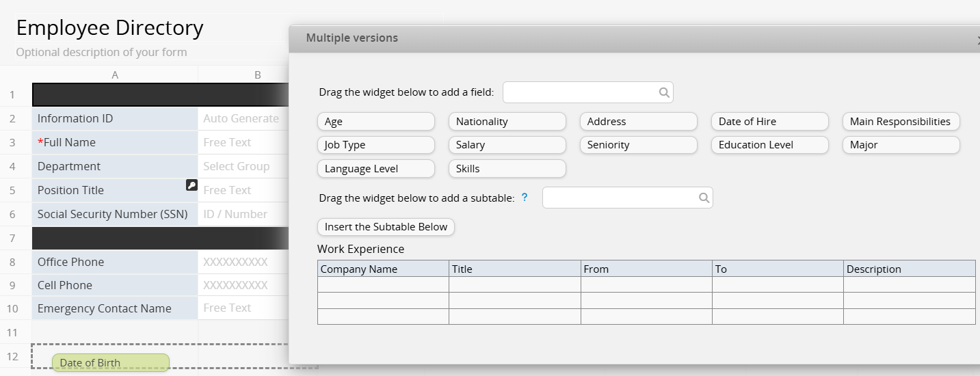
Task: Click the magnifier icon in subtable search box
Action: click(703, 198)
